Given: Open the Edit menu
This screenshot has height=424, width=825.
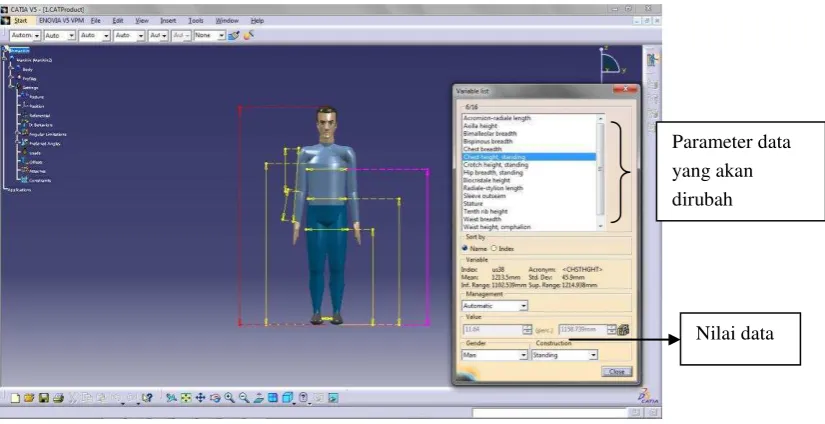Looking at the screenshot, I should point(118,21).
